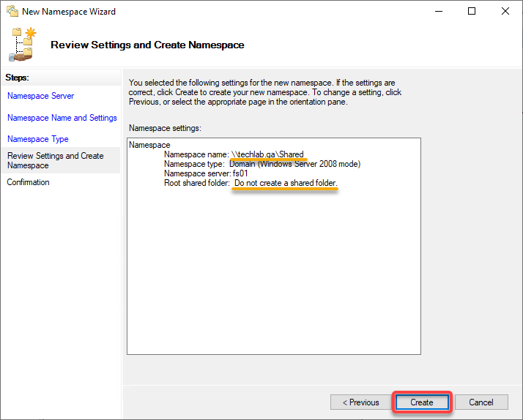Click the Namespace type Domain line

tap(262, 164)
